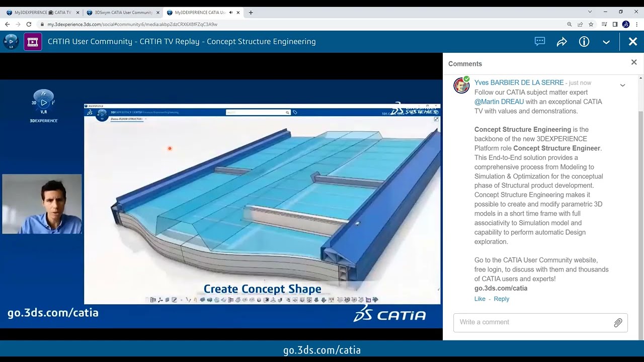Play the video via the 3DEXPERIENCE play logo

pos(44,102)
